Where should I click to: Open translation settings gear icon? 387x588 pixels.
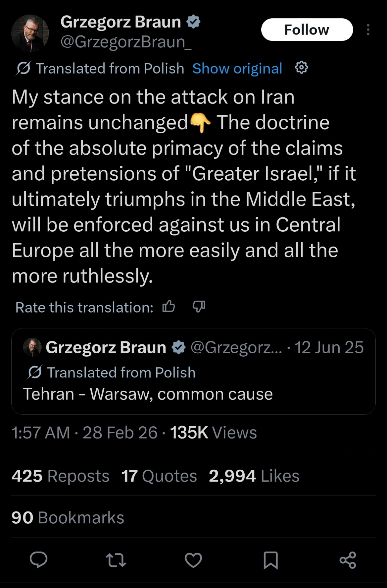301,68
